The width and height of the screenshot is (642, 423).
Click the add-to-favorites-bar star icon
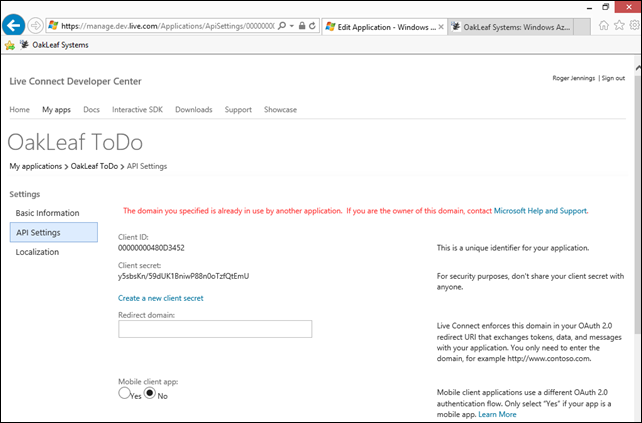pos(10,45)
